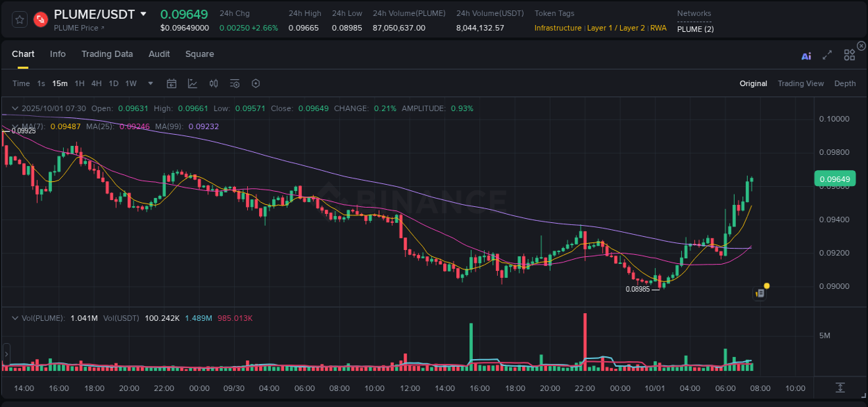The height and width of the screenshot is (407, 868).
Task: Open the indicator list settings icon
Action: point(235,83)
